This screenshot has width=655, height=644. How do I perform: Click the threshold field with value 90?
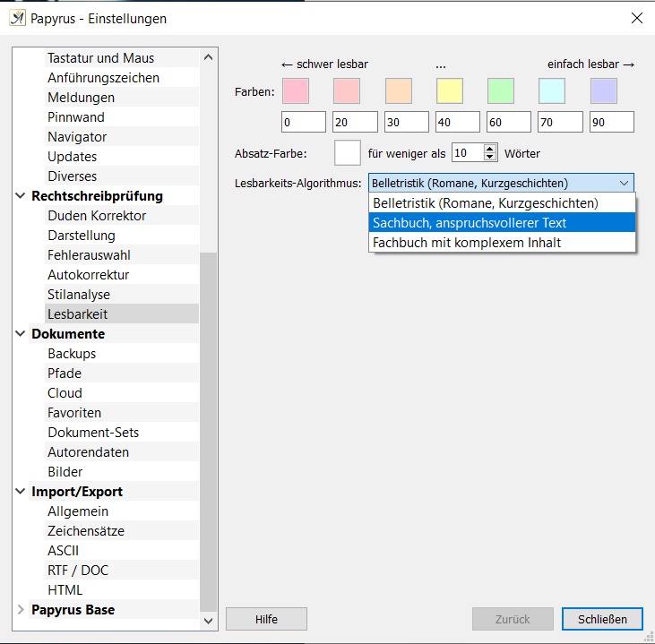[x=612, y=122]
